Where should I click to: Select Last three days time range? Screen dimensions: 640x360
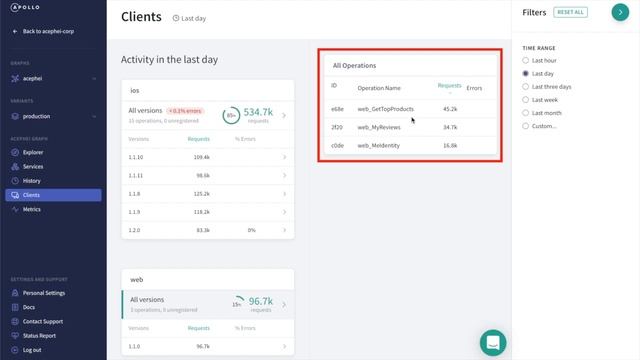pos(525,87)
